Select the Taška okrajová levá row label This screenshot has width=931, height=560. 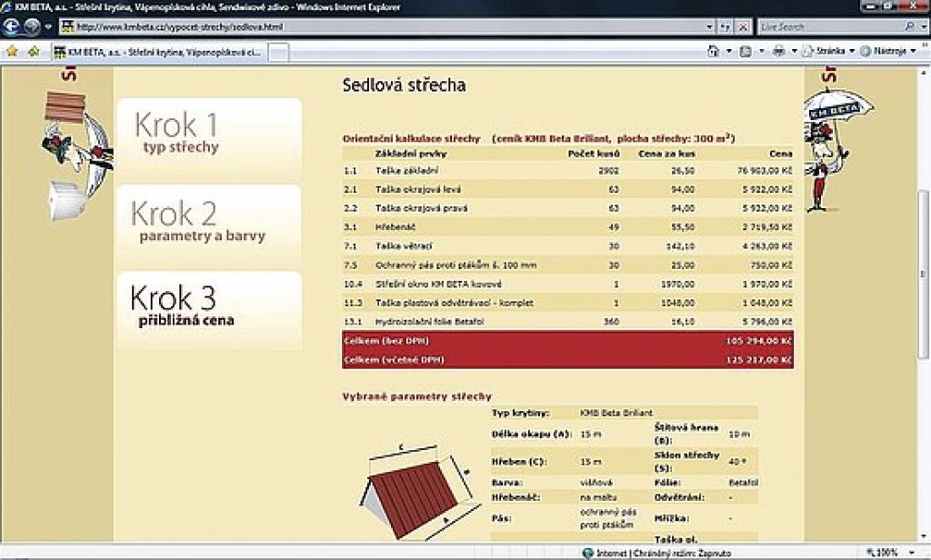click(418, 190)
